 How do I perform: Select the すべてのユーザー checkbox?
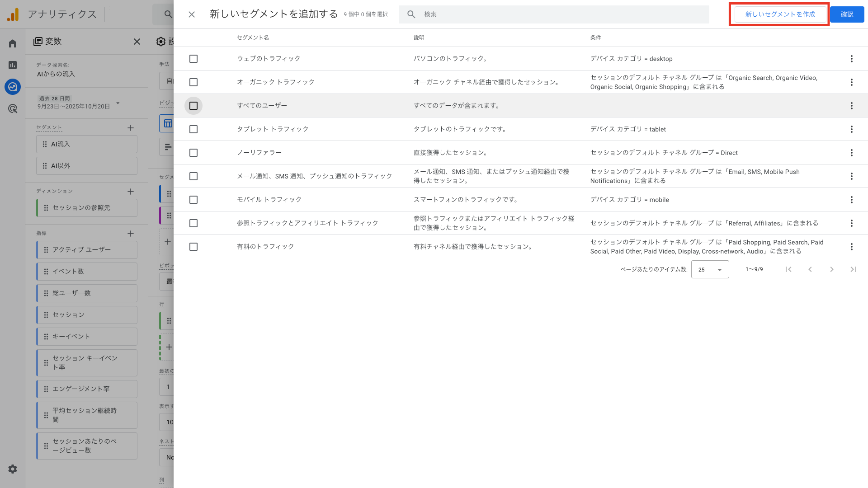pyautogui.click(x=193, y=105)
